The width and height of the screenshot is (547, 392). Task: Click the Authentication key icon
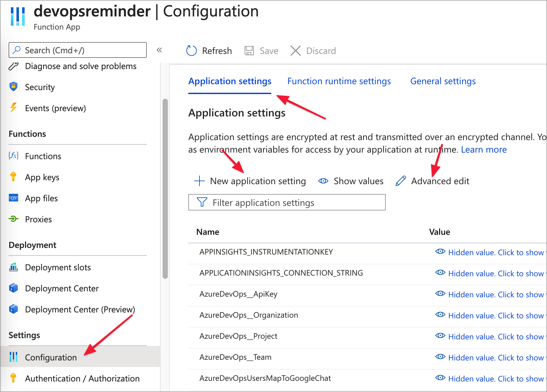tap(13, 378)
